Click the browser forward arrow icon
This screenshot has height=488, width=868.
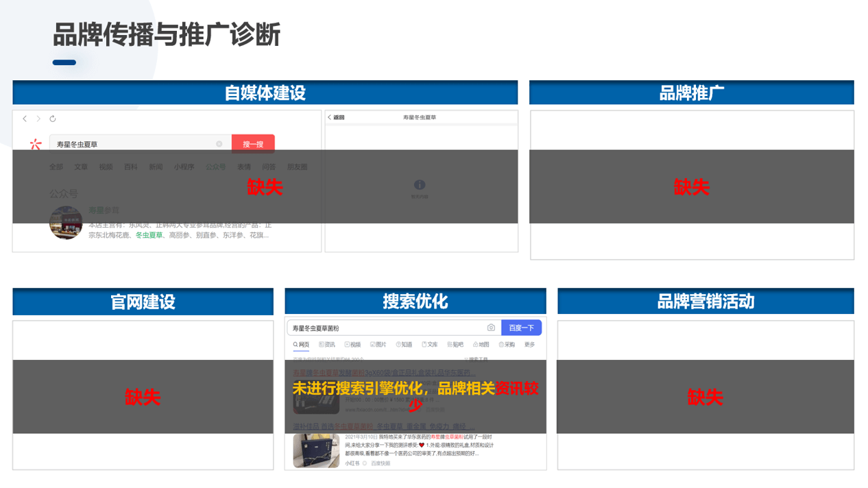coord(38,119)
